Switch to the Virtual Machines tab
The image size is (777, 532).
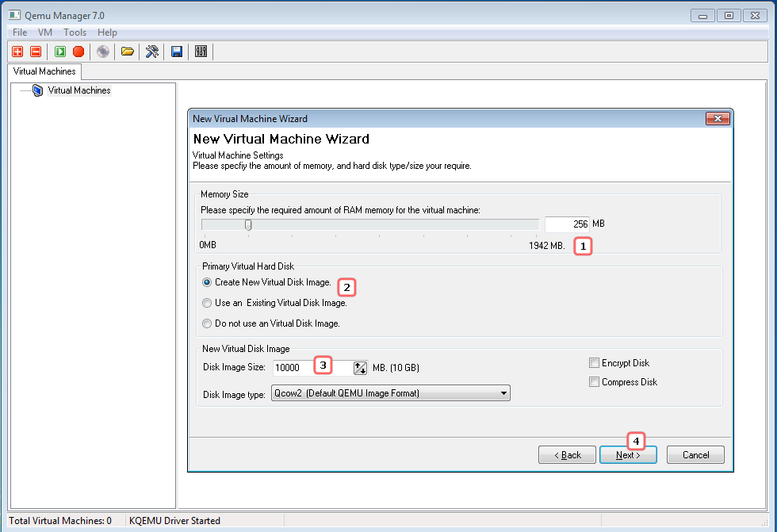tap(44, 71)
